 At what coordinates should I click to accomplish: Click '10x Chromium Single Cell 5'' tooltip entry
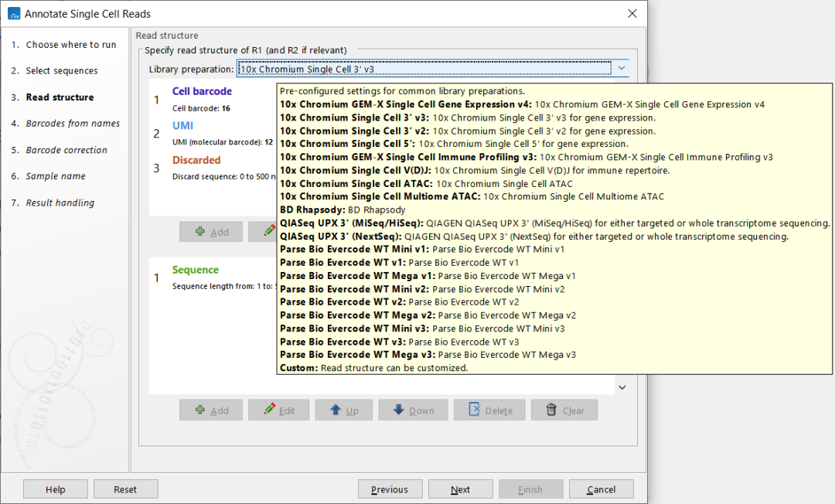pyautogui.click(x=454, y=144)
